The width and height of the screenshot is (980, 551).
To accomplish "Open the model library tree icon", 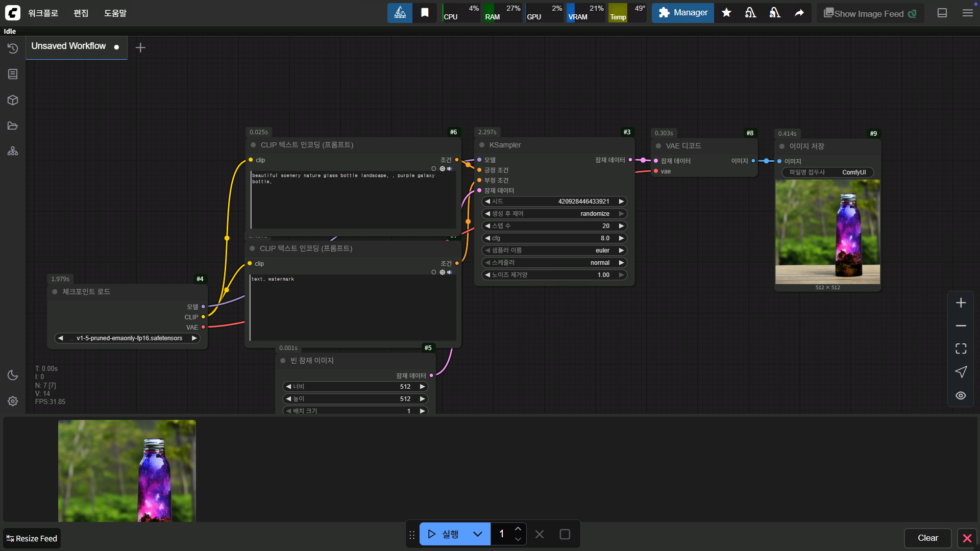I will point(13,151).
